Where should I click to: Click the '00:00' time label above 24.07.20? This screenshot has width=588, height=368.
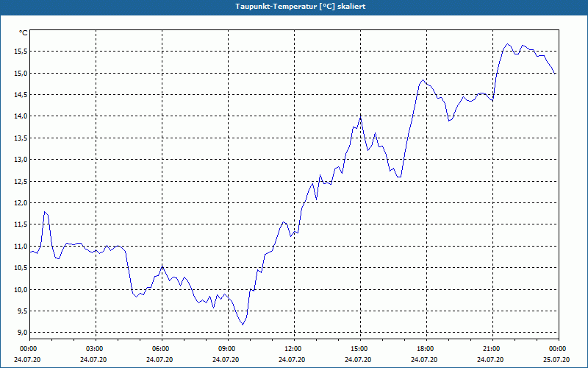[x=27, y=349]
